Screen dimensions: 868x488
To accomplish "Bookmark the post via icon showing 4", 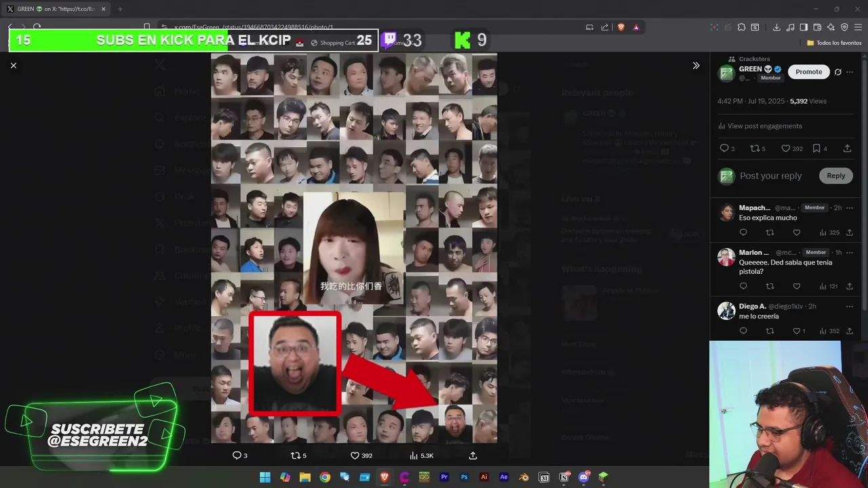I will click(816, 148).
